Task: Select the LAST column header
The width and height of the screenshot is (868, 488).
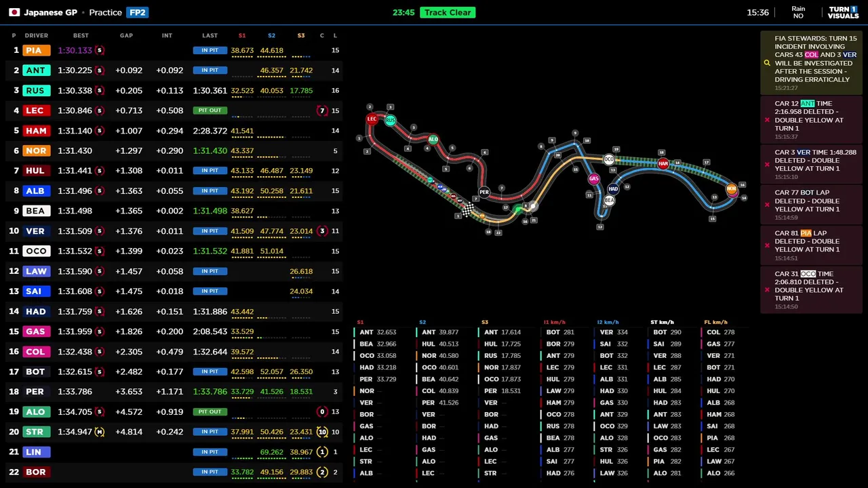Action: tap(210, 35)
